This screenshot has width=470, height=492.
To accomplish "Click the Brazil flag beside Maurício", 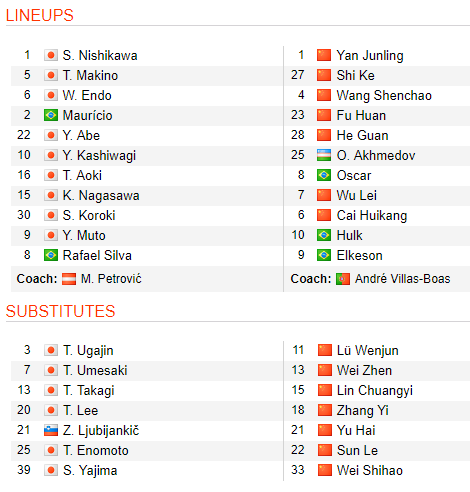I will point(51,115).
